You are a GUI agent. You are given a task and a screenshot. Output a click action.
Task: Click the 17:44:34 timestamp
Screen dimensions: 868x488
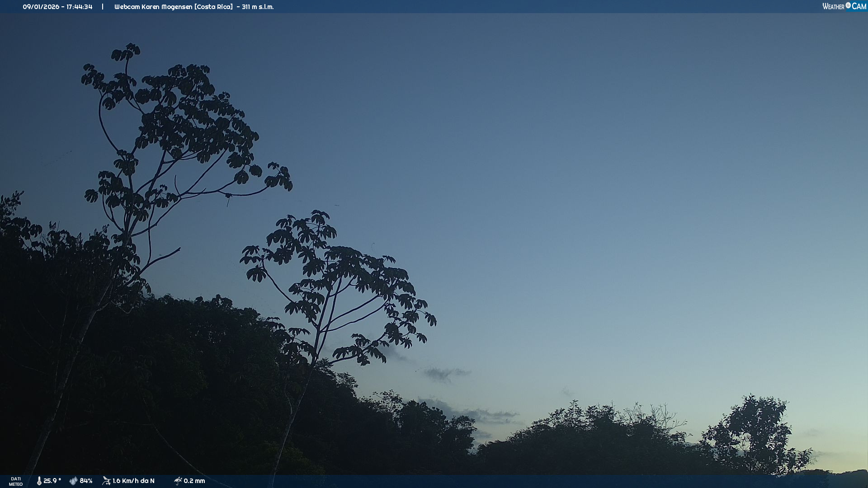pyautogui.click(x=79, y=7)
